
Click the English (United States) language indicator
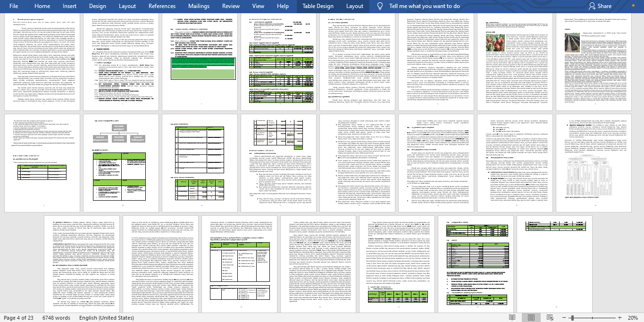click(106, 318)
